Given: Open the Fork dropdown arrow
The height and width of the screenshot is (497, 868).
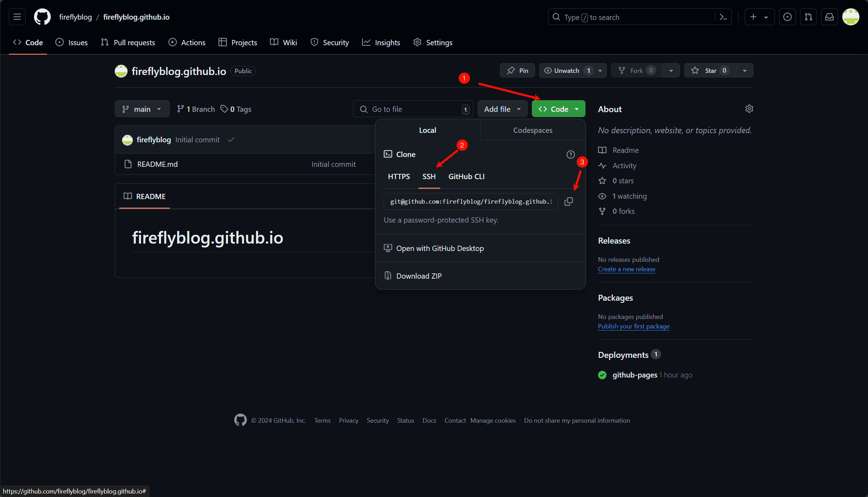Looking at the screenshot, I should coord(671,70).
